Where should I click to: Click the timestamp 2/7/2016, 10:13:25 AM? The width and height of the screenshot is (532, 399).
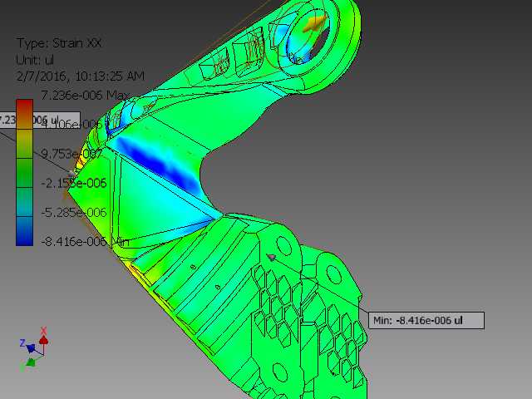point(81,76)
